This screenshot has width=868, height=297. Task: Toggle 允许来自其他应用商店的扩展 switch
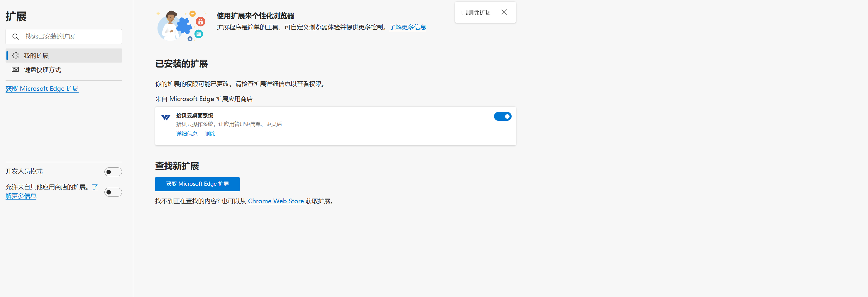point(113,192)
